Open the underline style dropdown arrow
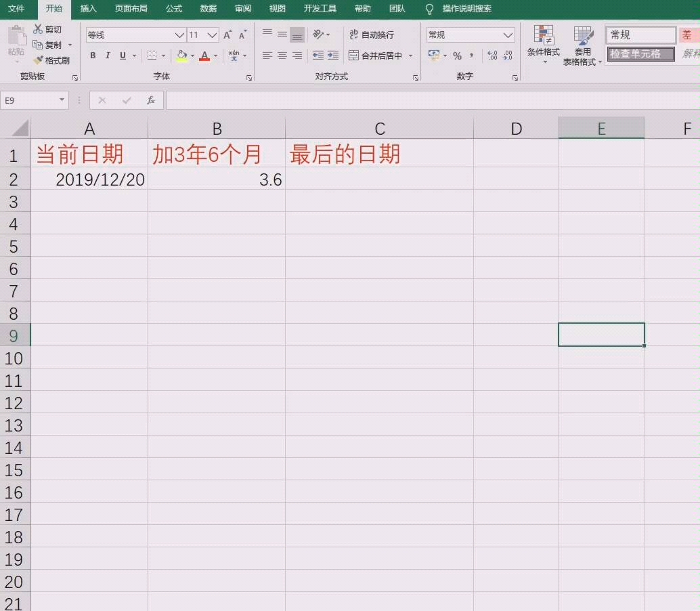700x611 pixels. click(134, 56)
